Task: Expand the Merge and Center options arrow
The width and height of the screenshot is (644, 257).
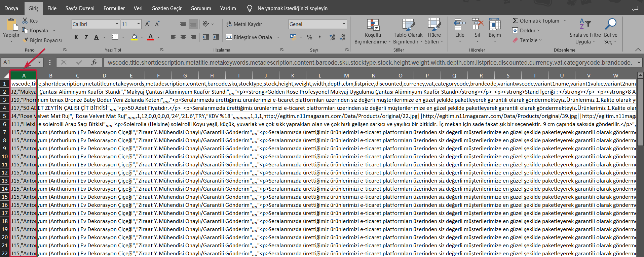Action: [278, 37]
